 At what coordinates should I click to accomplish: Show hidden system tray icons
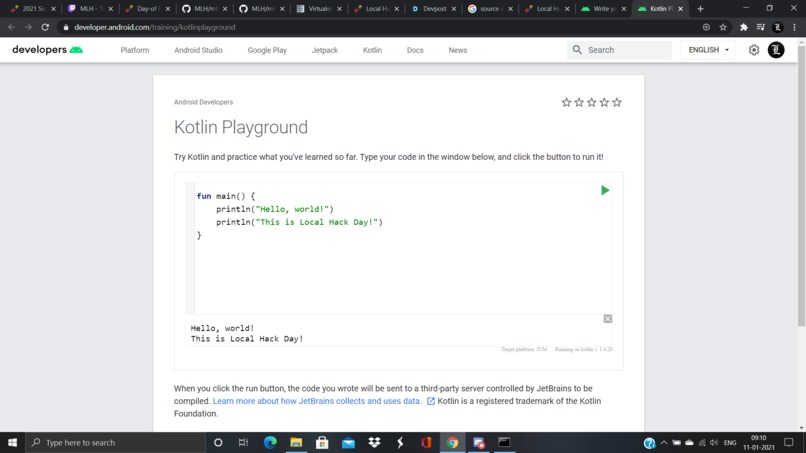click(664, 442)
